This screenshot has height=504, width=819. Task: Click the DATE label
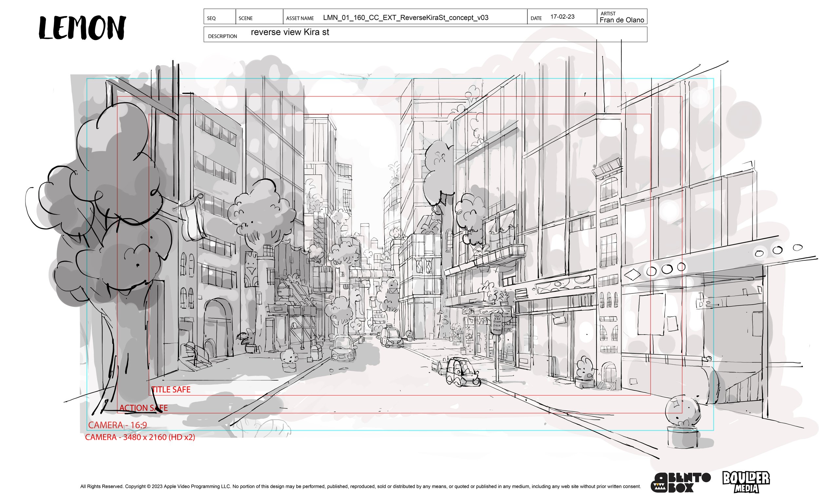click(x=536, y=18)
